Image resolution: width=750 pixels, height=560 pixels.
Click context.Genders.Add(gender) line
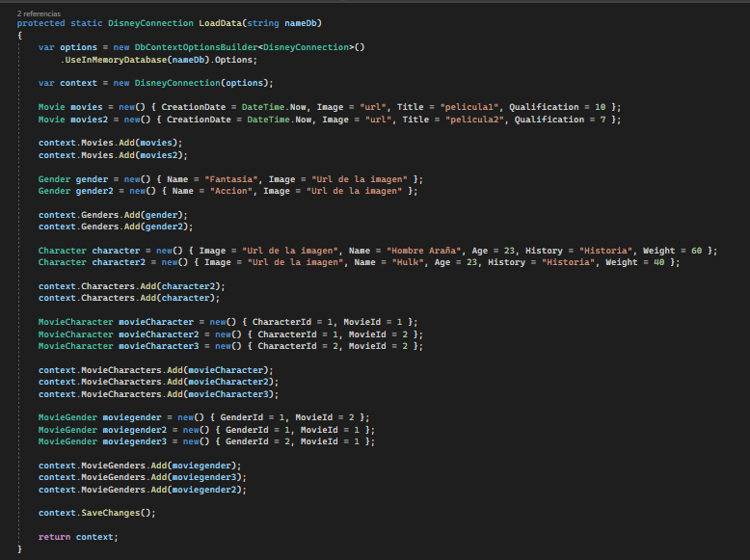[x=113, y=215]
